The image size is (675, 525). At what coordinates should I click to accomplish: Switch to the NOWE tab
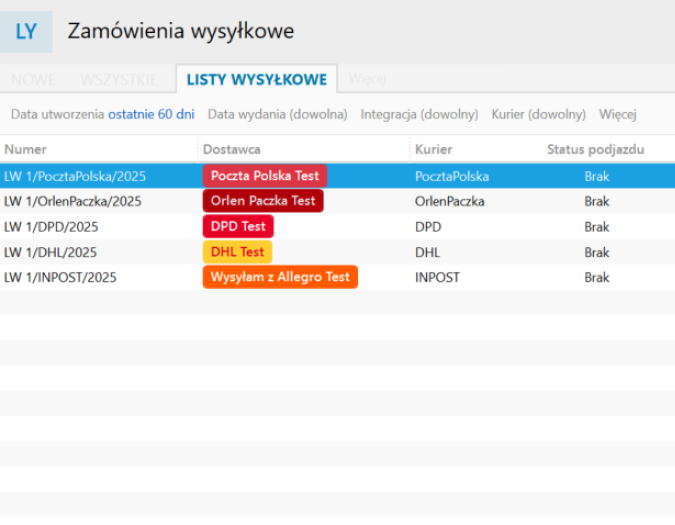(33, 80)
